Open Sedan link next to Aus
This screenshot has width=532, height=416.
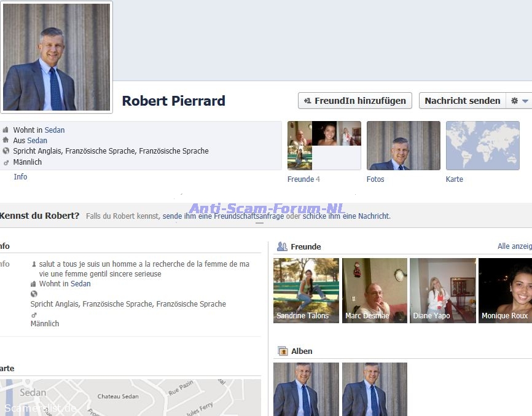[x=37, y=141]
